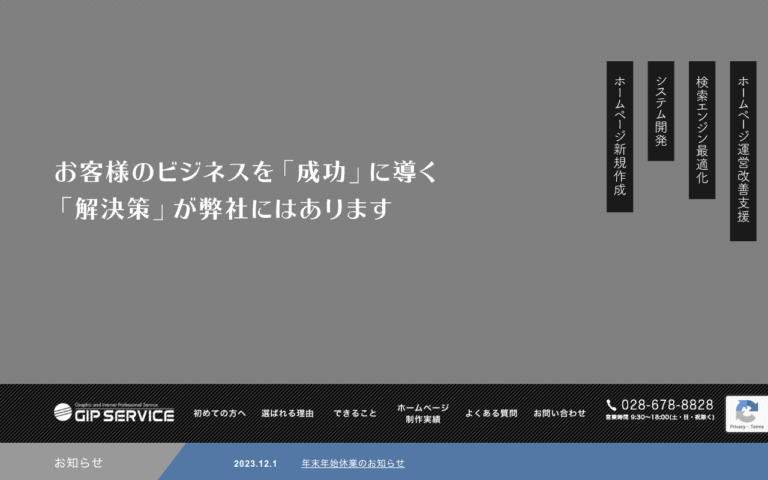Click the ホームページ運営改善支援 vertical banner
This screenshot has height=480, width=768.
click(x=743, y=151)
